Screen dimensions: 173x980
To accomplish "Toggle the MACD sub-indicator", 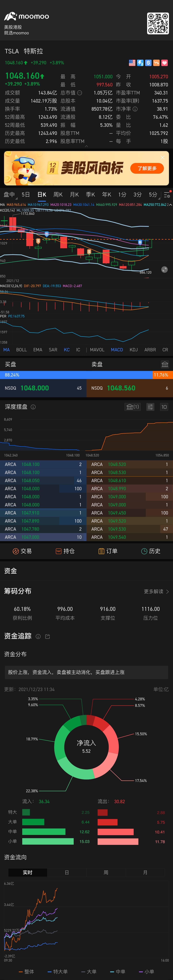I will click(117, 350).
